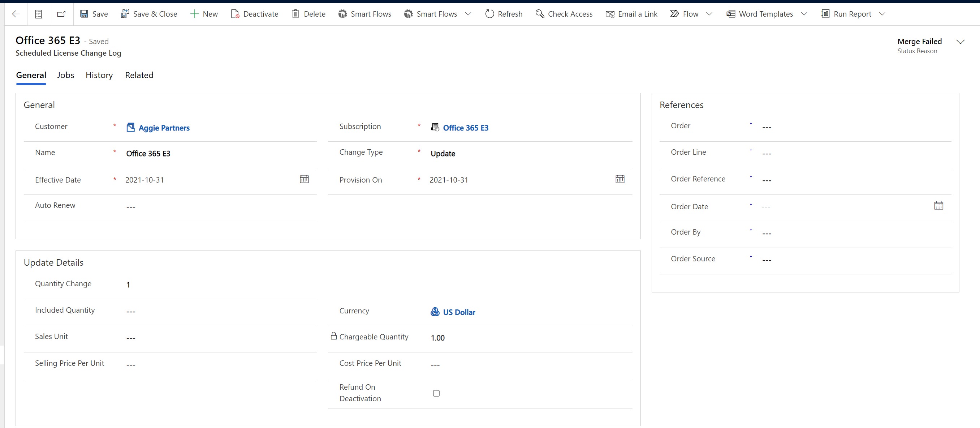Switch to the History tab

(99, 75)
